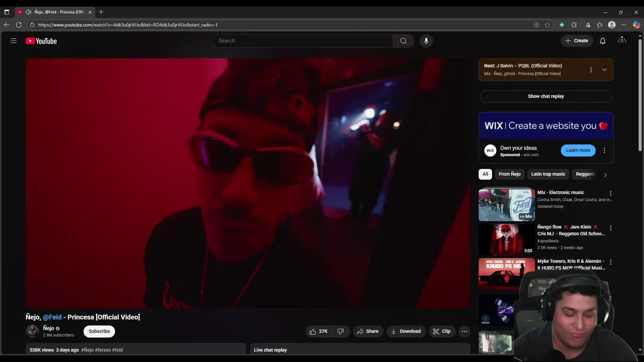The height and width of the screenshot is (362, 644).
Task: Create a clip with the Clip button
Action: pyautogui.click(x=441, y=331)
